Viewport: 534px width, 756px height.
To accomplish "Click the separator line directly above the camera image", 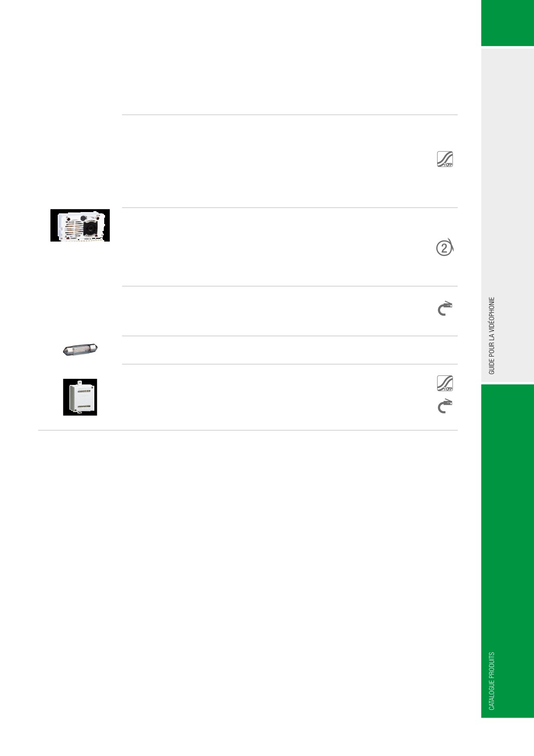I will coord(290,207).
